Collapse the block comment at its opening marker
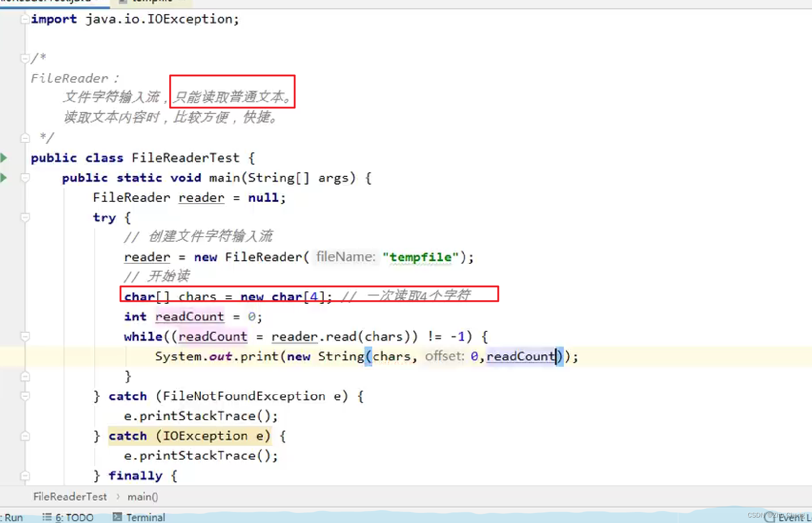The width and height of the screenshot is (812, 523). click(25, 58)
